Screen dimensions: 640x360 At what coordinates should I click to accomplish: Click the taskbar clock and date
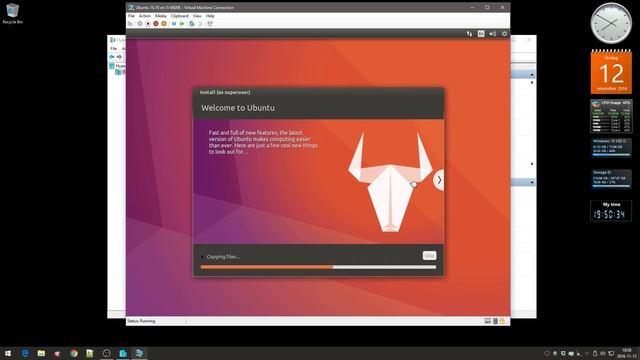coord(627,353)
